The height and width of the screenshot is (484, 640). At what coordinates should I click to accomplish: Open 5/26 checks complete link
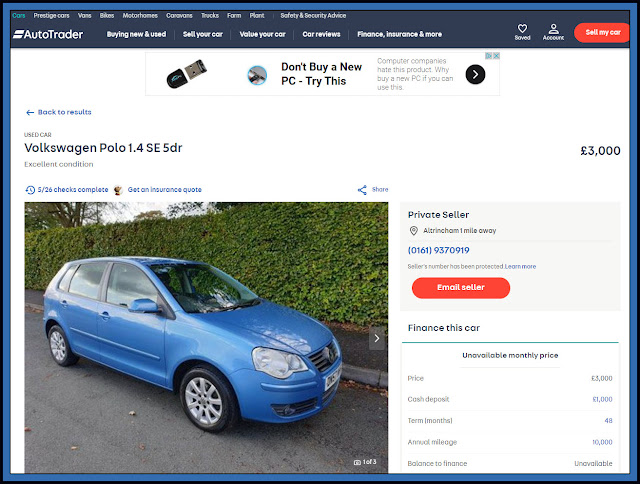[x=73, y=190]
